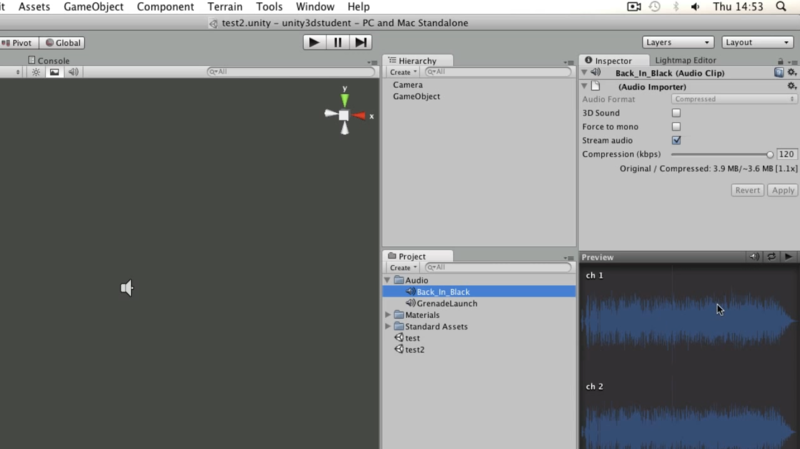Toggle scene audio speaker icon
The image size is (800, 449).
tap(73, 72)
